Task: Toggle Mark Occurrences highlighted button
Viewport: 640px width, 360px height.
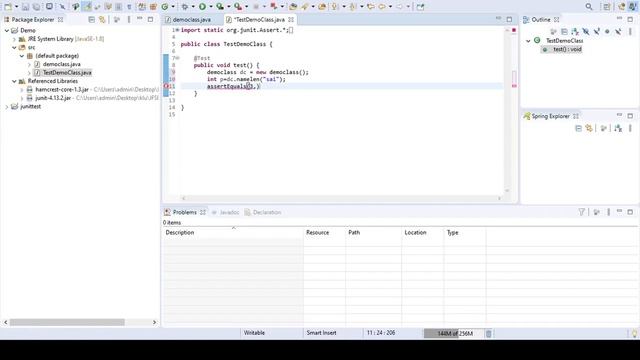Action: (x=87, y=7)
